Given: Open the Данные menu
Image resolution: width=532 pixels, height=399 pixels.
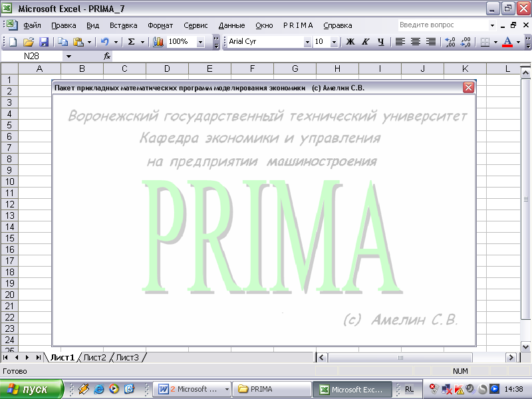Looking at the screenshot, I should tap(231, 25).
